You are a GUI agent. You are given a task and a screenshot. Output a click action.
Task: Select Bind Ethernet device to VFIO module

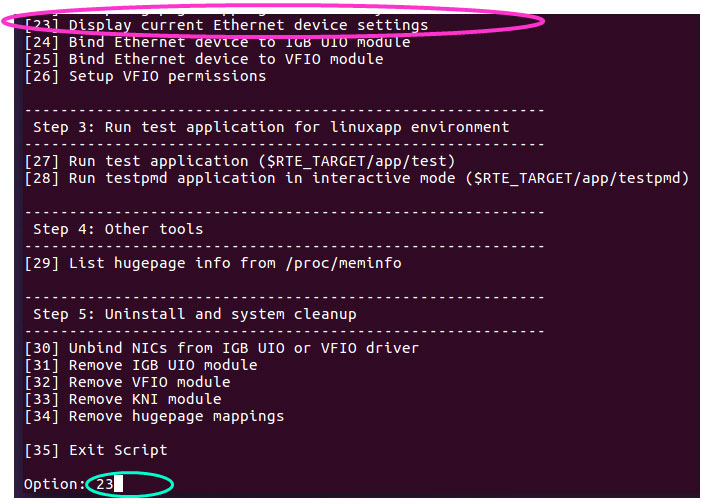coord(225,59)
